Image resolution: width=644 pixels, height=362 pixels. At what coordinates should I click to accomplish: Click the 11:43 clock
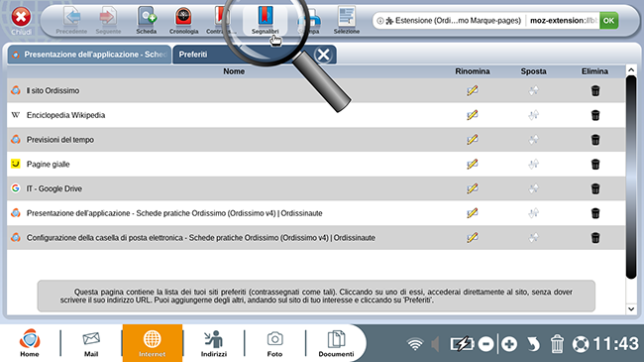[x=615, y=343]
